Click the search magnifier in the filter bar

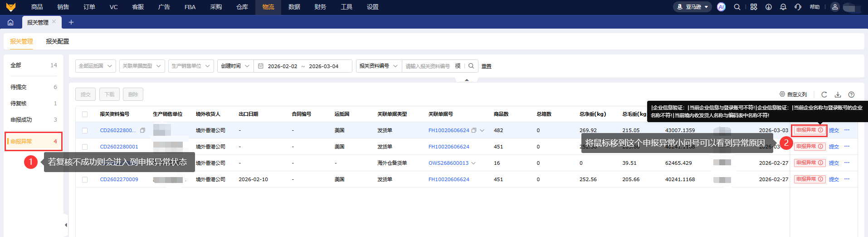[471, 66]
